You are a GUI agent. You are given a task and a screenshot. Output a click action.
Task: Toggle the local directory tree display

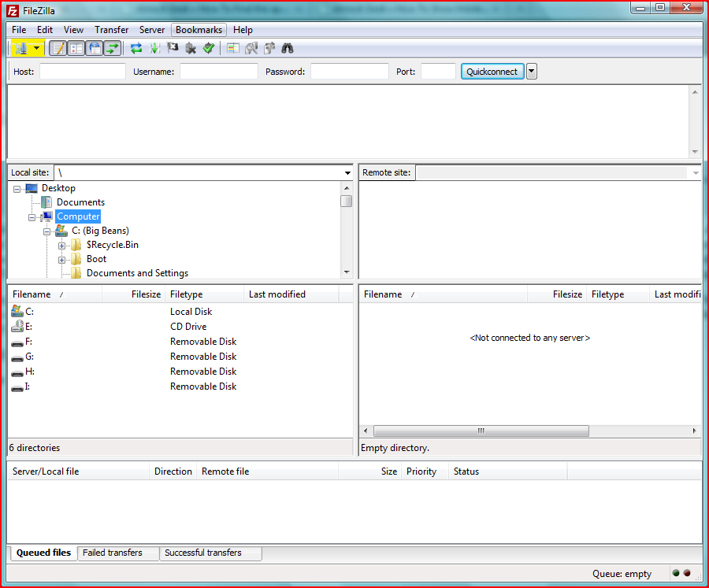coord(76,48)
